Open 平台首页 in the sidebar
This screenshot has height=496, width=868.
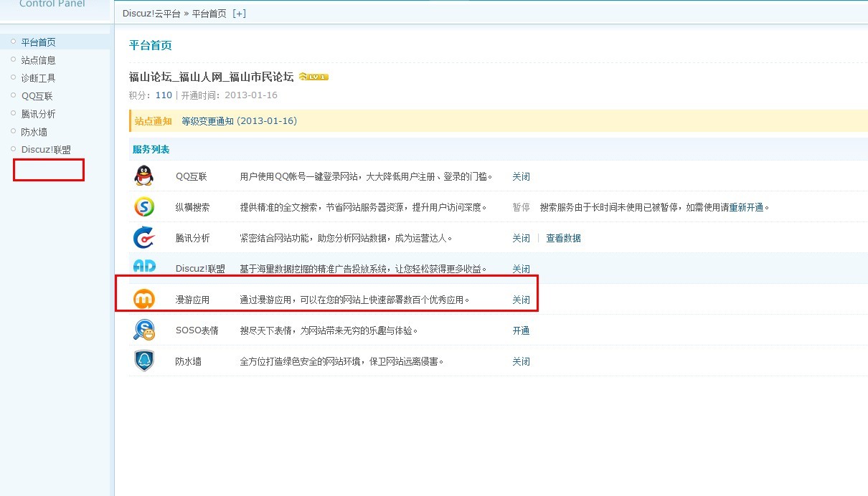[38, 42]
